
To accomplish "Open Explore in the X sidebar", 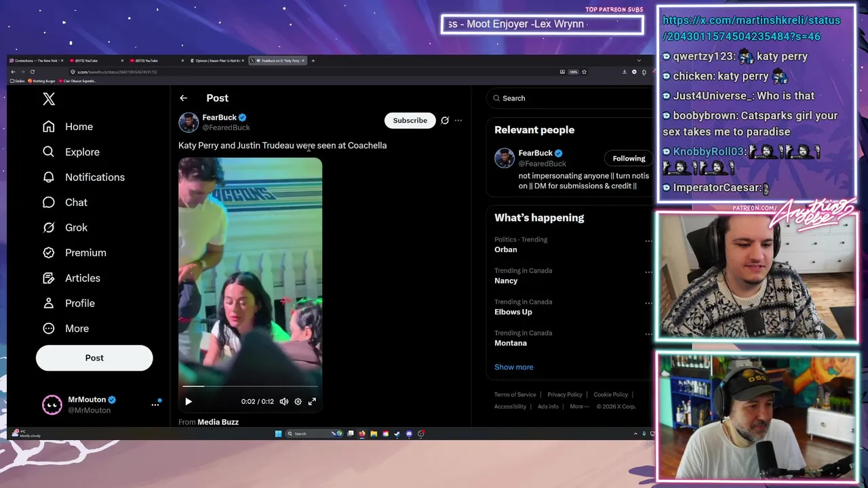I will point(71,152).
